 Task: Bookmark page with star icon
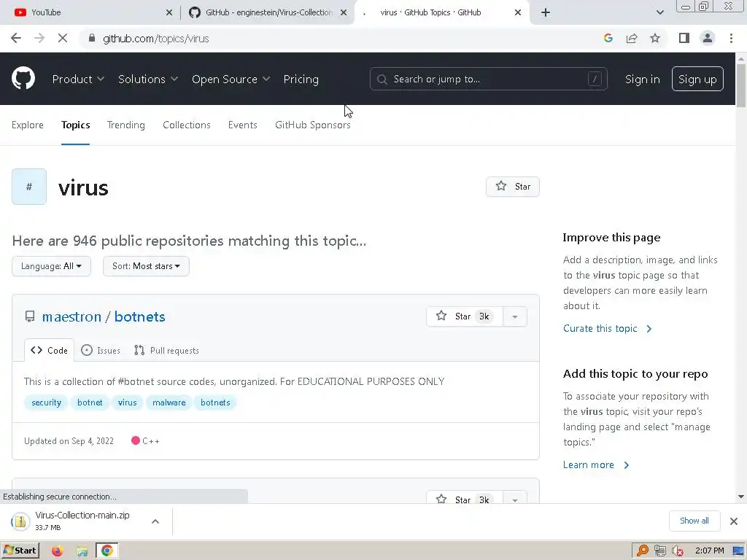tap(655, 39)
